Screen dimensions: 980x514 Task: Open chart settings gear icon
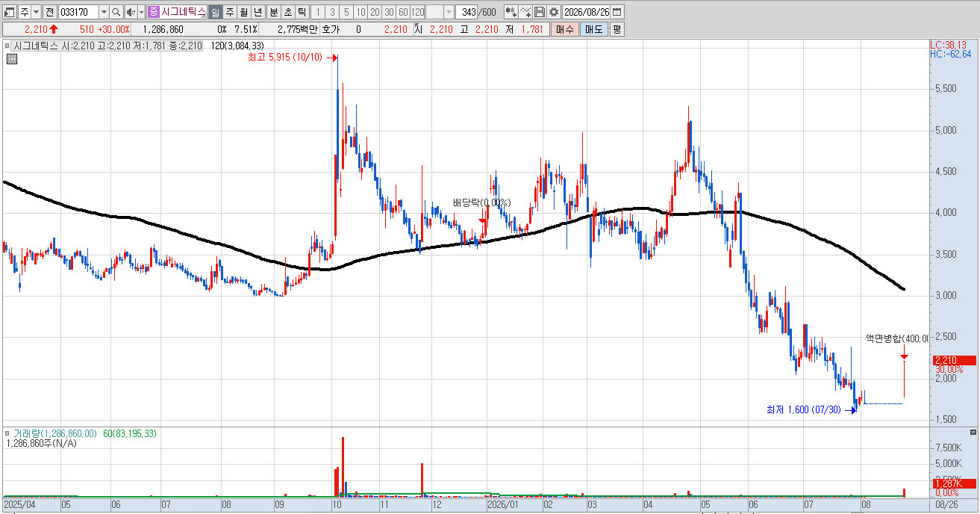click(554, 12)
